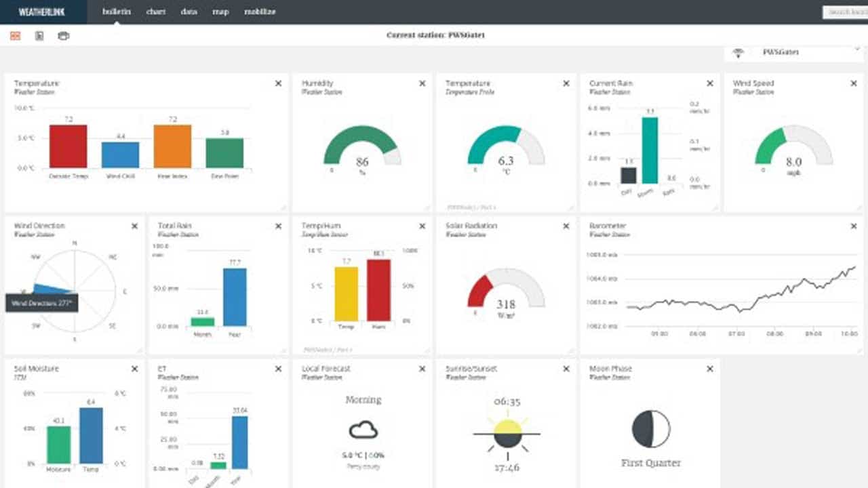The height and width of the screenshot is (488, 868).
Task: Click the First Quarter moon icon
Action: pyautogui.click(x=651, y=429)
